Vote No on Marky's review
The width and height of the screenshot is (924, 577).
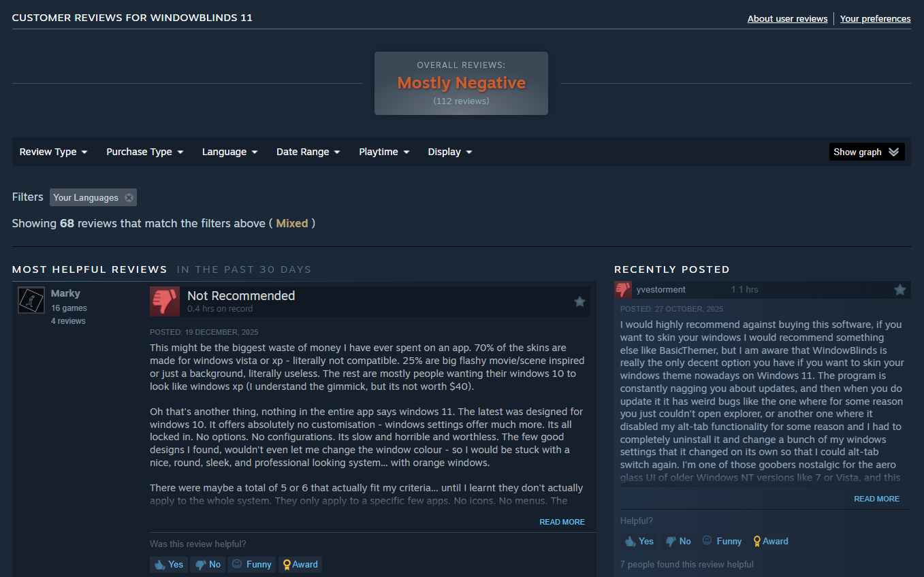208,564
